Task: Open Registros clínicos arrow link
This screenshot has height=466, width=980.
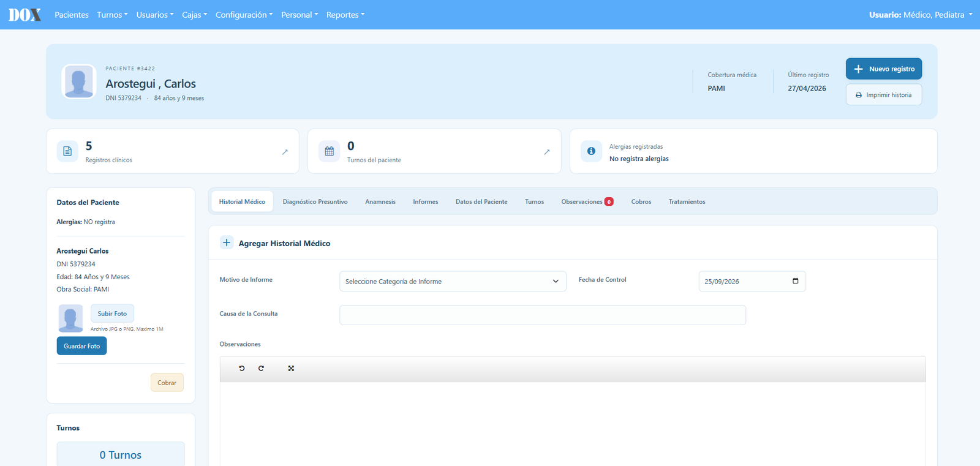Action: [285, 152]
